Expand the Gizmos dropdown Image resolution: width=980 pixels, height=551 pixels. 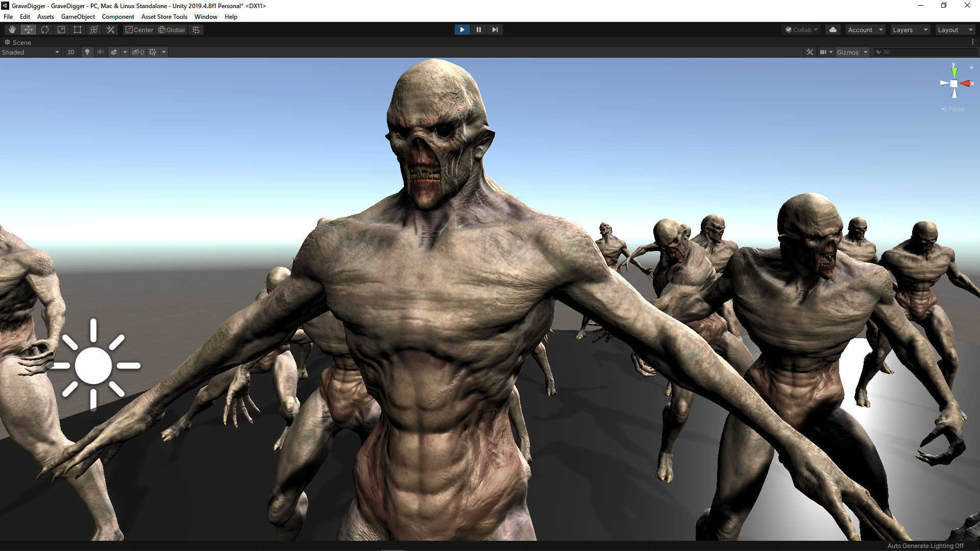coord(866,52)
